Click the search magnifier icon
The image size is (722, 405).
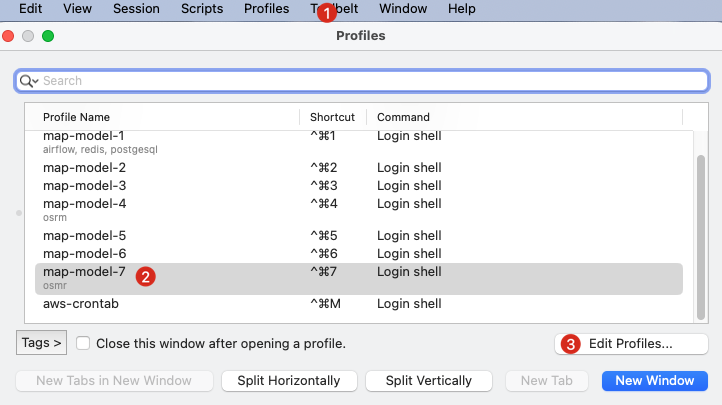tap(27, 81)
